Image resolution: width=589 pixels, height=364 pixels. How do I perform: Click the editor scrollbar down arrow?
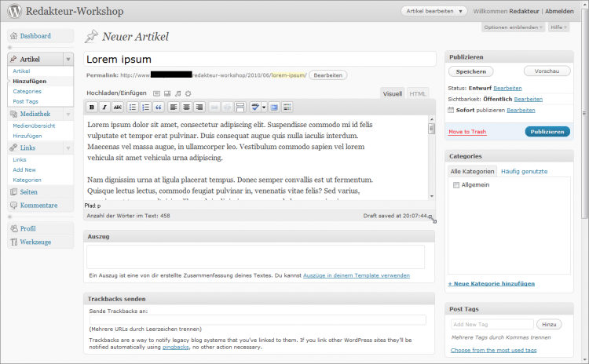432,196
